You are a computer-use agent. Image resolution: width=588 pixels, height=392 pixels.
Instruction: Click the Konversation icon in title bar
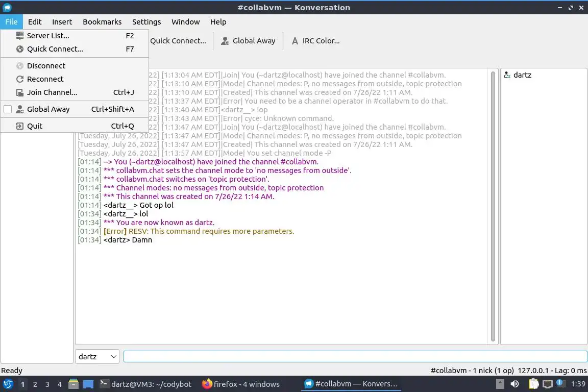(7, 8)
